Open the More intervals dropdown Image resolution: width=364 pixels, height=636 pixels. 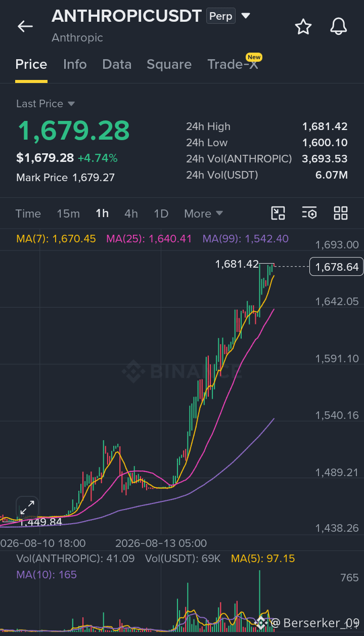(203, 214)
